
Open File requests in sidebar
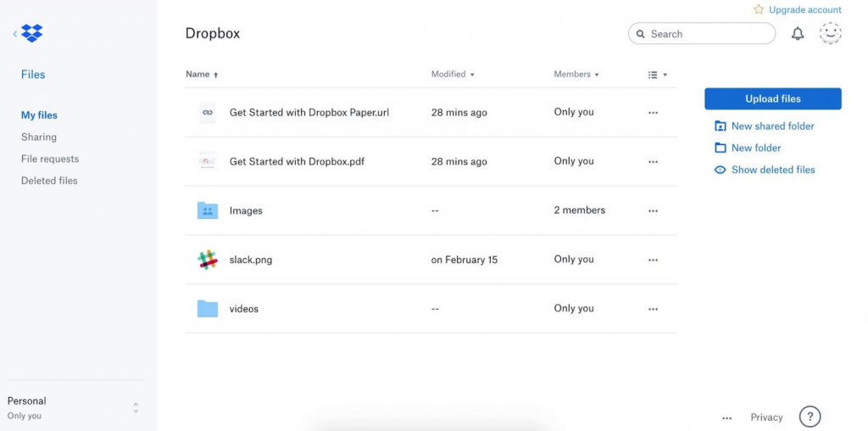pos(50,159)
